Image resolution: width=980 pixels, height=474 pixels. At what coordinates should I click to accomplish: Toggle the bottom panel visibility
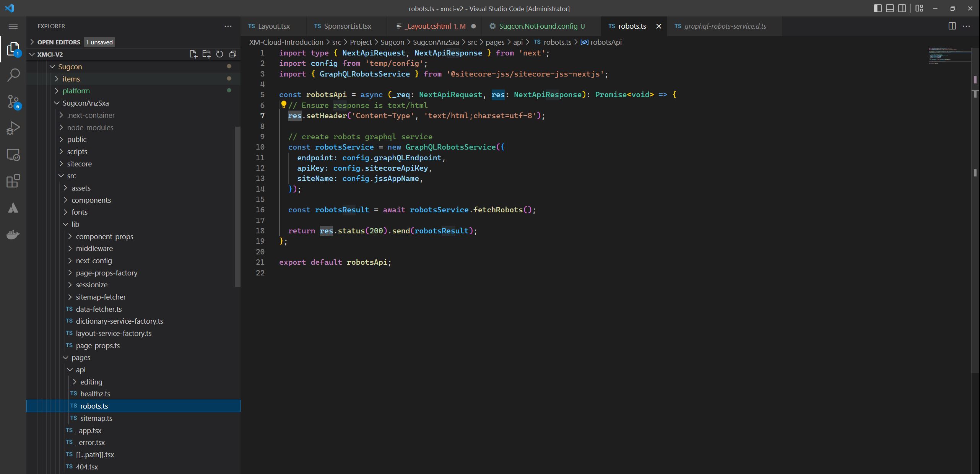(890, 8)
